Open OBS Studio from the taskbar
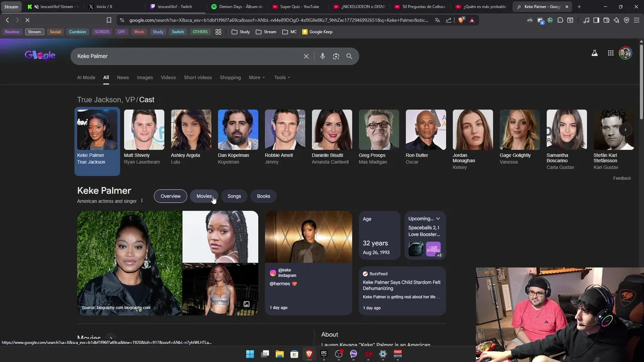Viewport: 644px width, 362px height. tap(339, 354)
